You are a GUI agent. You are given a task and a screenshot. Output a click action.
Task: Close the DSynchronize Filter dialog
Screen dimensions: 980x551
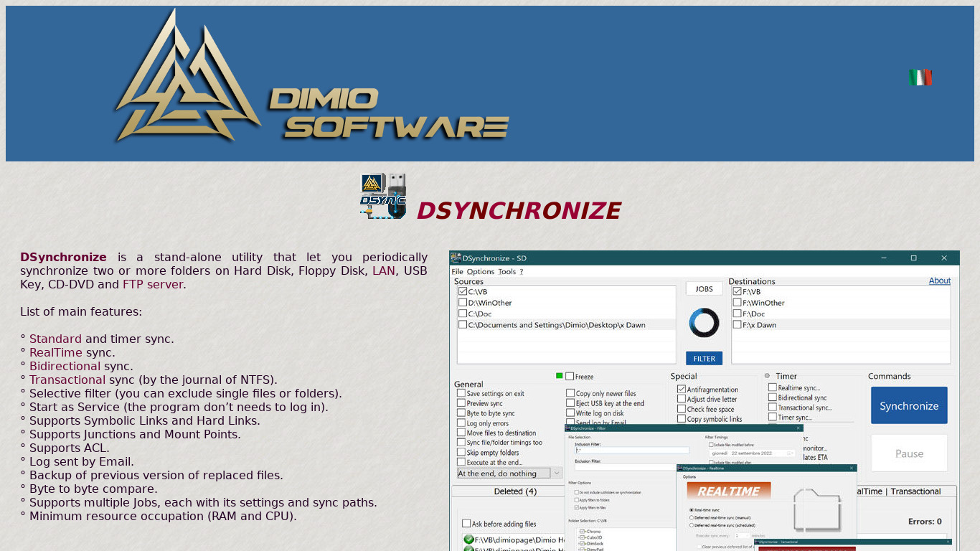coord(798,428)
